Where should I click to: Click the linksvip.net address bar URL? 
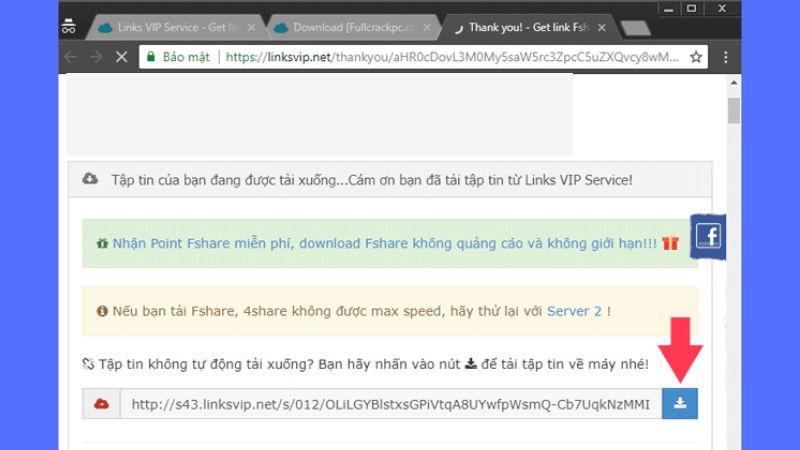(x=450, y=57)
